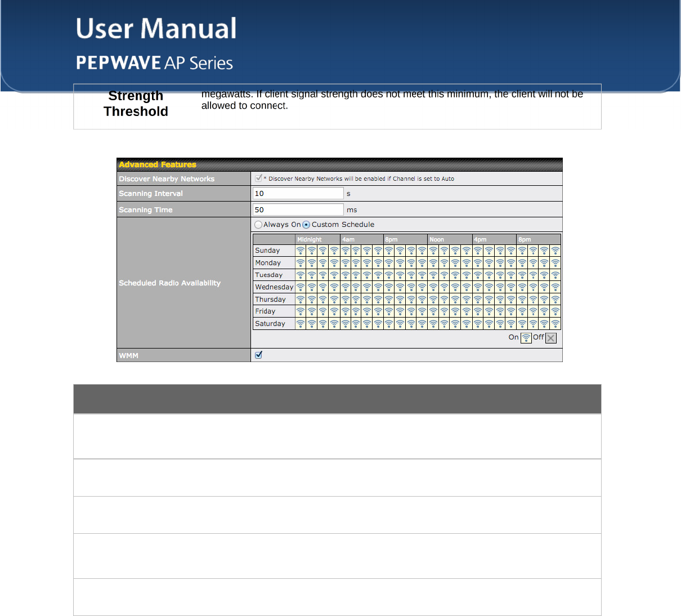
Task: Toggle the Thursday 4pm Wi-Fi slot
Action: point(478,300)
